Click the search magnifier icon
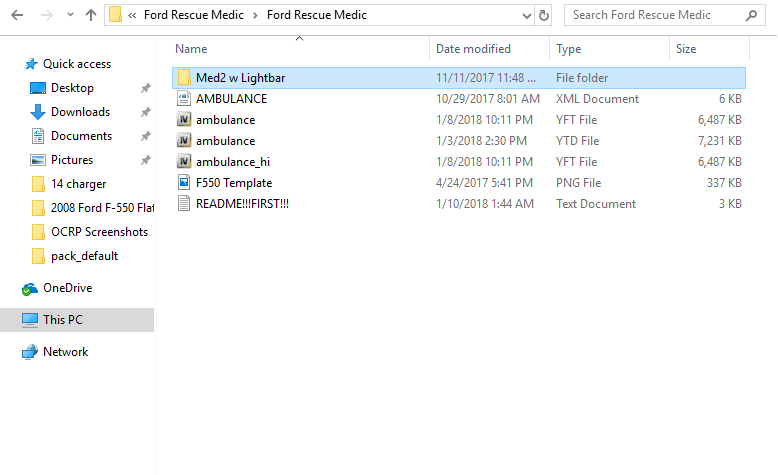Viewport: 778px width, 475px height. point(752,15)
